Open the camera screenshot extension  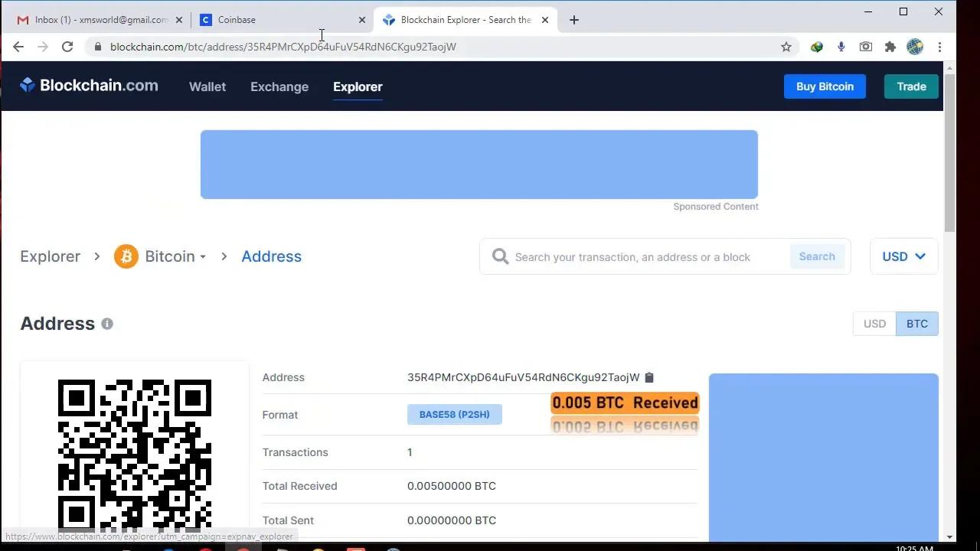865,47
